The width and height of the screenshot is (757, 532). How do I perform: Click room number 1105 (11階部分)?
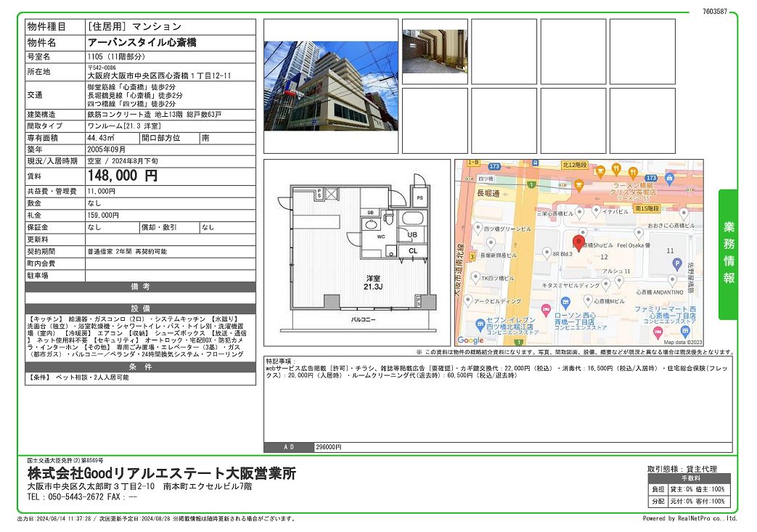coord(116,57)
